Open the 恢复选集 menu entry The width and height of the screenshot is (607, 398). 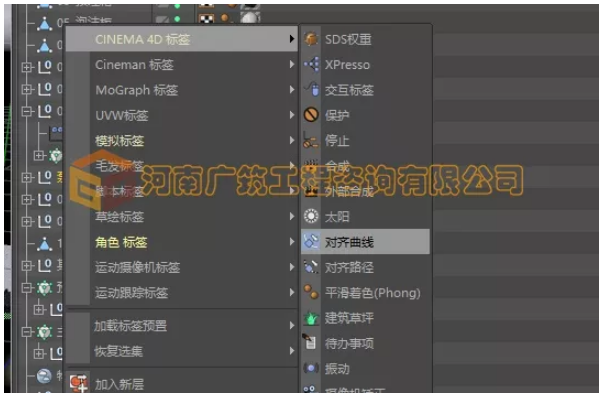182,351
